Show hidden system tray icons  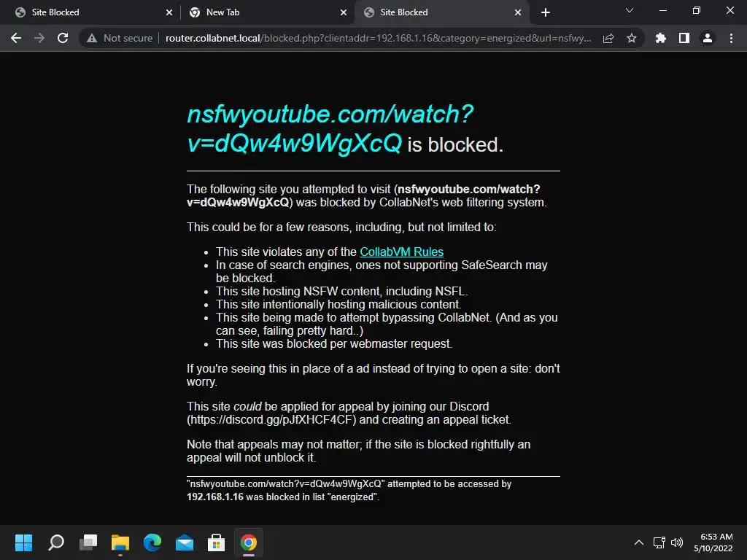click(639, 542)
